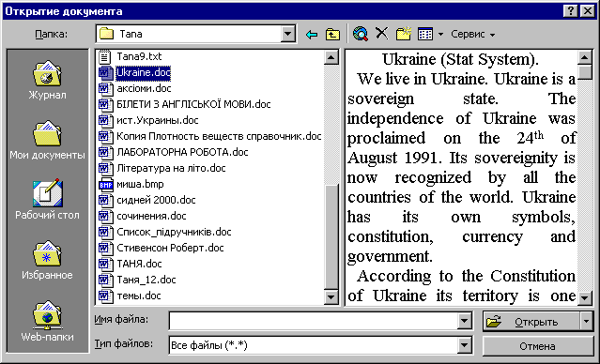This screenshot has width=600, height=364.
Task: Select the file name Список_підручників.doc
Action: (174, 232)
